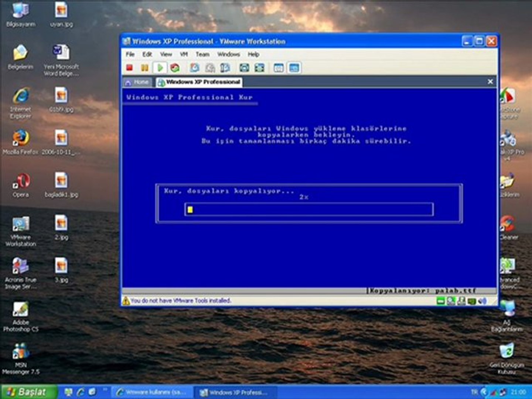Show the summary view toolbar icon

pos(279,68)
